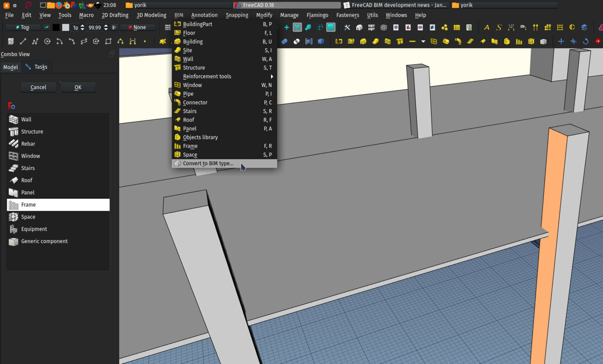Viewport: 603px width, 364px height.
Task: Open the Top working plane selector
Action: (x=23, y=27)
